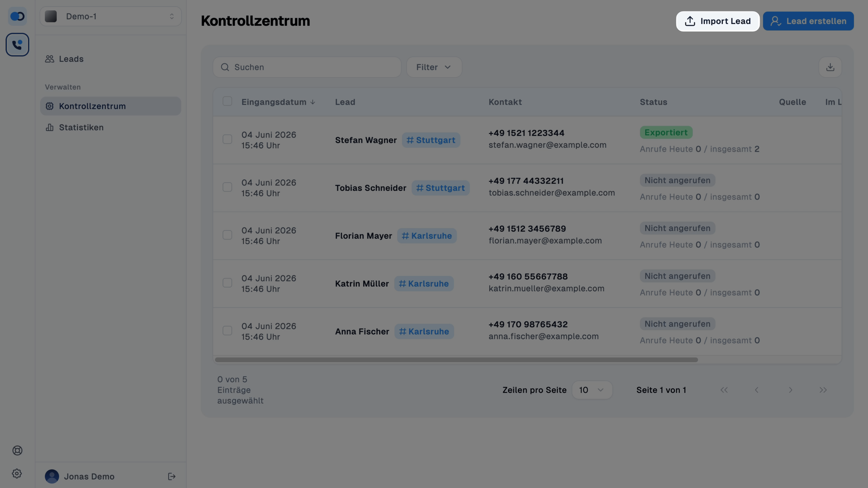Click phone number +49 1512 3456789
Screen dimensions: 868x488
pyautogui.click(x=527, y=229)
